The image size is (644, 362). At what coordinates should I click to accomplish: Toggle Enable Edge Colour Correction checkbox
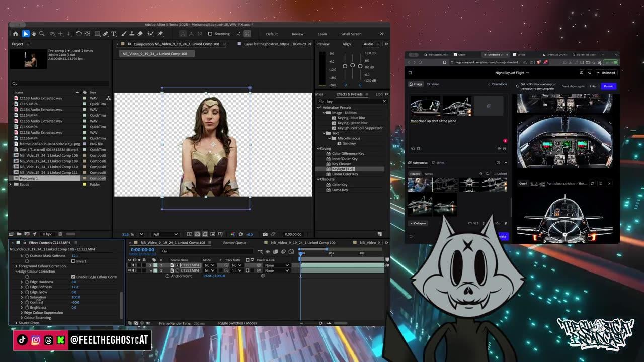point(73,277)
